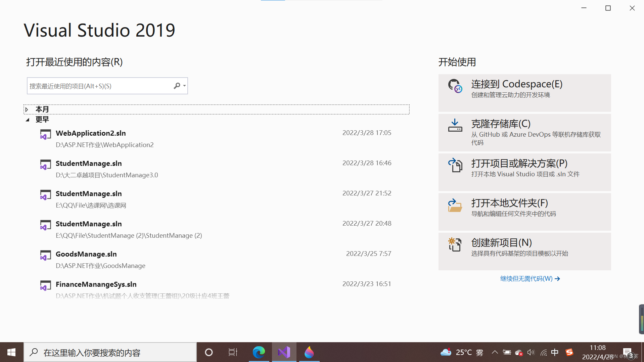Open the search box dropdown arrow
The width and height of the screenshot is (644, 362).
click(x=184, y=86)
